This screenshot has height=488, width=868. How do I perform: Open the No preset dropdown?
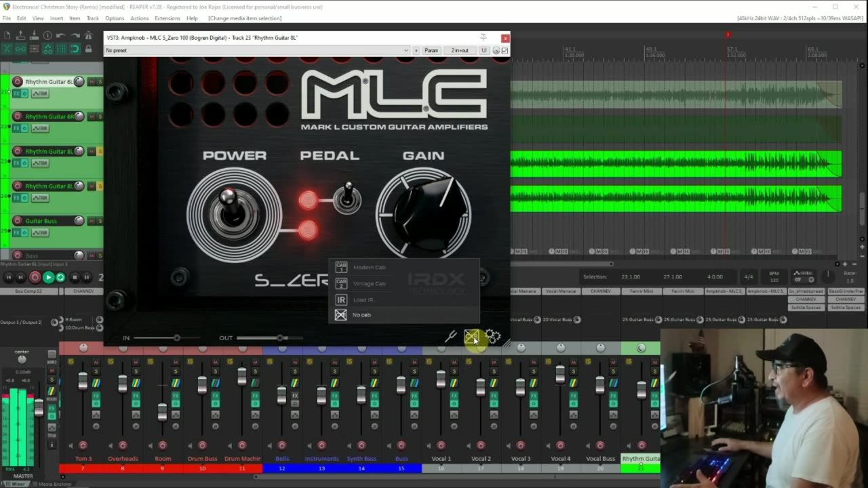256,50
